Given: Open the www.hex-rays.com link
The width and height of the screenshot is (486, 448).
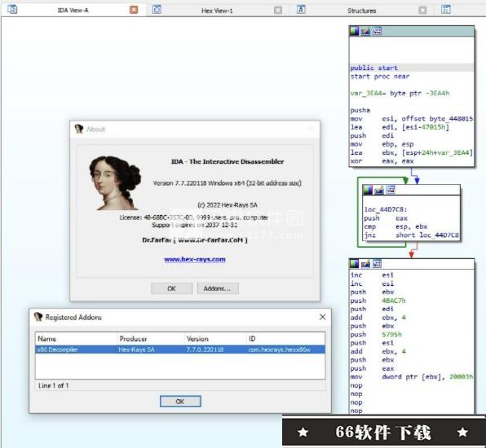Looking at the screenshot, I should click(x=195, y=260).
